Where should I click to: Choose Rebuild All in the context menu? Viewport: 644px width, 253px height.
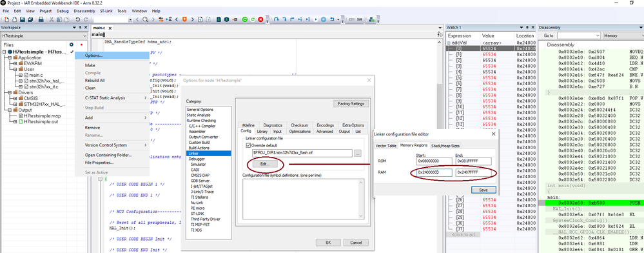112,80
